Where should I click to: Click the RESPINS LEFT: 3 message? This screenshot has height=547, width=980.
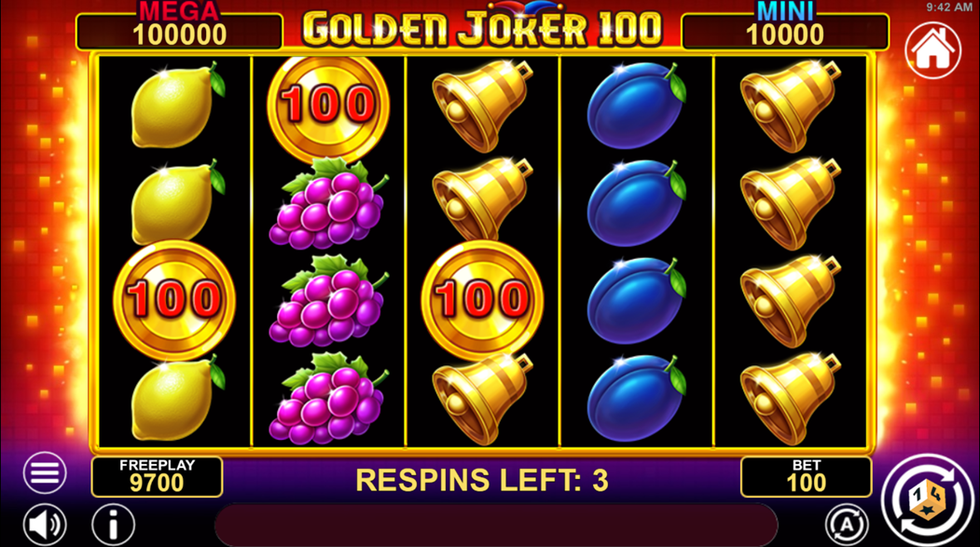pos(482,480)
